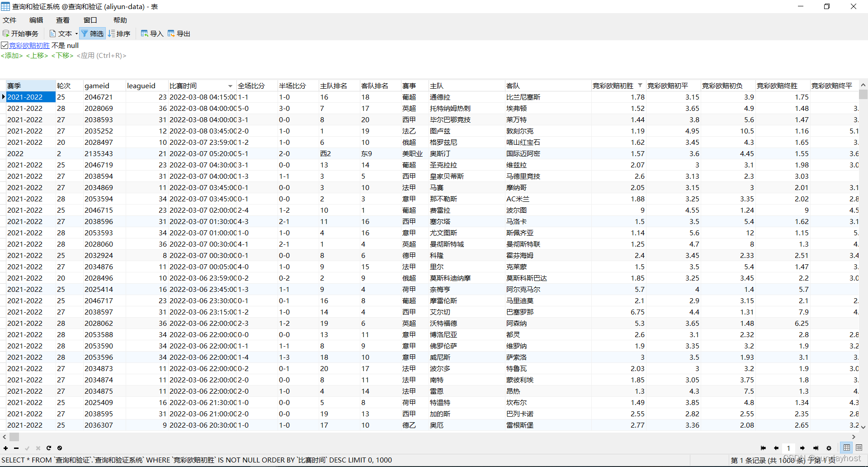Click the discard changes X icon
Image resolution: width=868 pixels, height=467 pixels.
tap(38, 448)
